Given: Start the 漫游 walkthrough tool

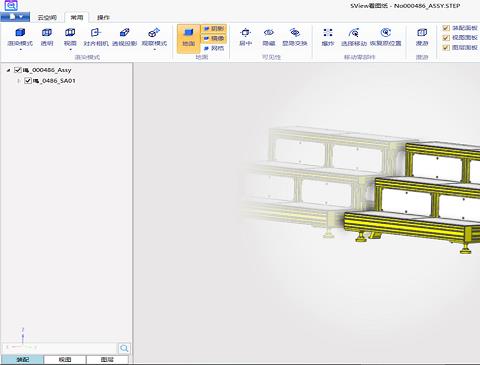Looking at the screenshot, I should click(x=422, y=33).
